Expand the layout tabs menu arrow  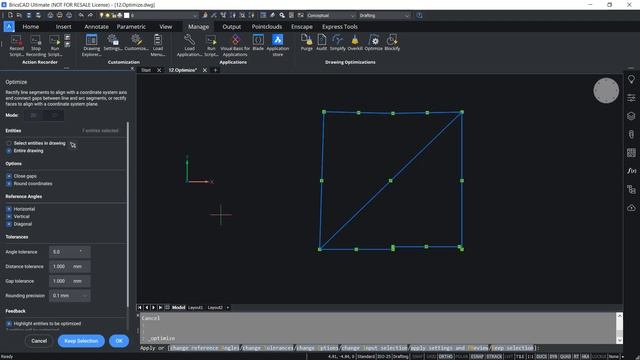pos(228,308)
